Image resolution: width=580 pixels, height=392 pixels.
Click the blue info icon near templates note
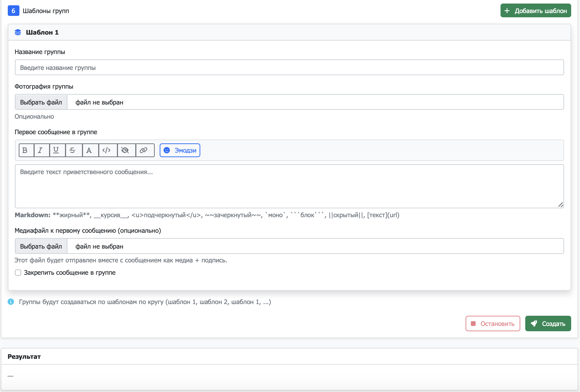11,302
